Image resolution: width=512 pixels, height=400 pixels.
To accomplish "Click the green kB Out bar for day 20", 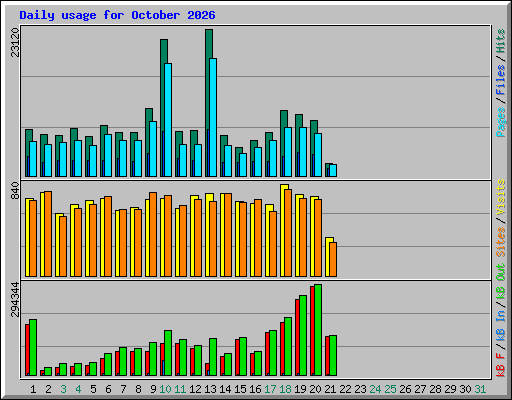I will click(x=318, y=330).
